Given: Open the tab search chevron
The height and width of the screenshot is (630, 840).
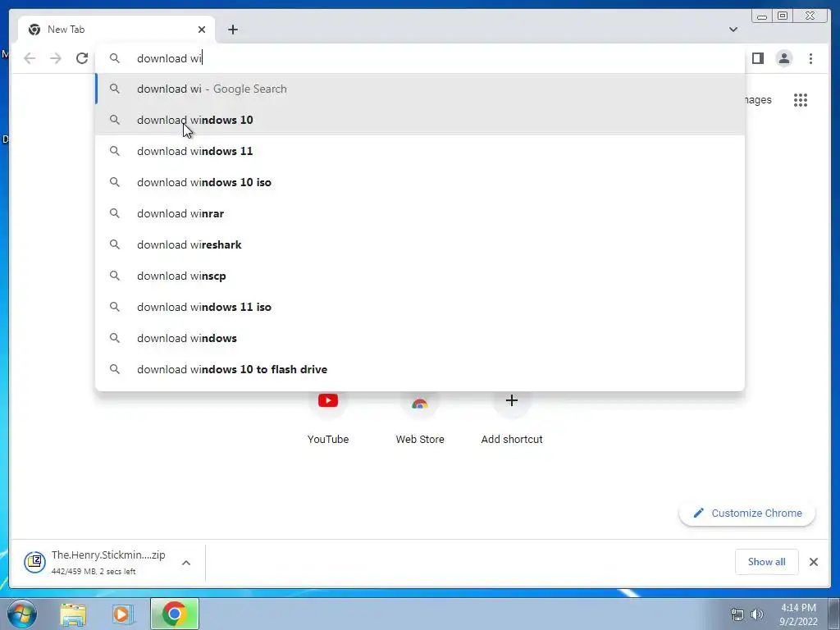Looking at the screenshot, I should 733,30.
